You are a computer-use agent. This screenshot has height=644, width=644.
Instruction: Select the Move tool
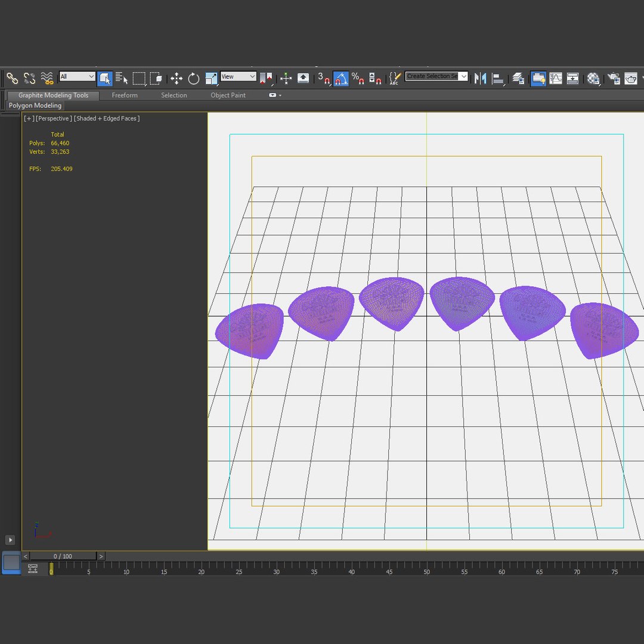pyautogui.click(x=177, y=78)
